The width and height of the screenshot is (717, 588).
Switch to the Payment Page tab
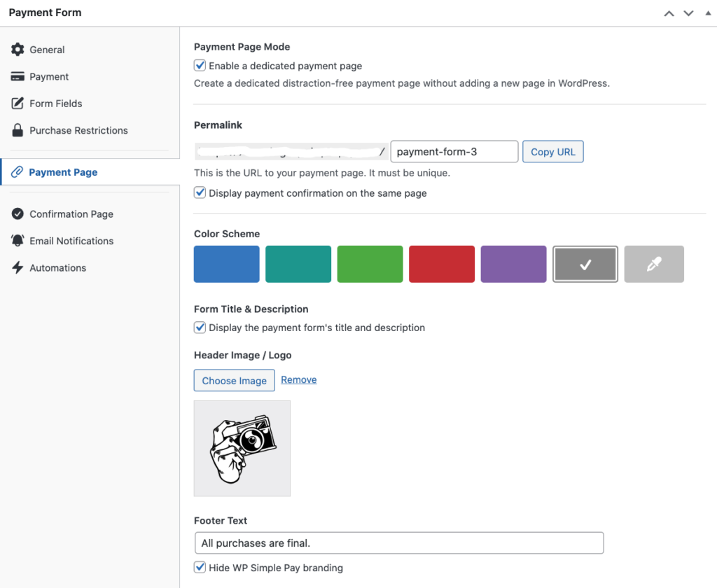click(63, 172)
